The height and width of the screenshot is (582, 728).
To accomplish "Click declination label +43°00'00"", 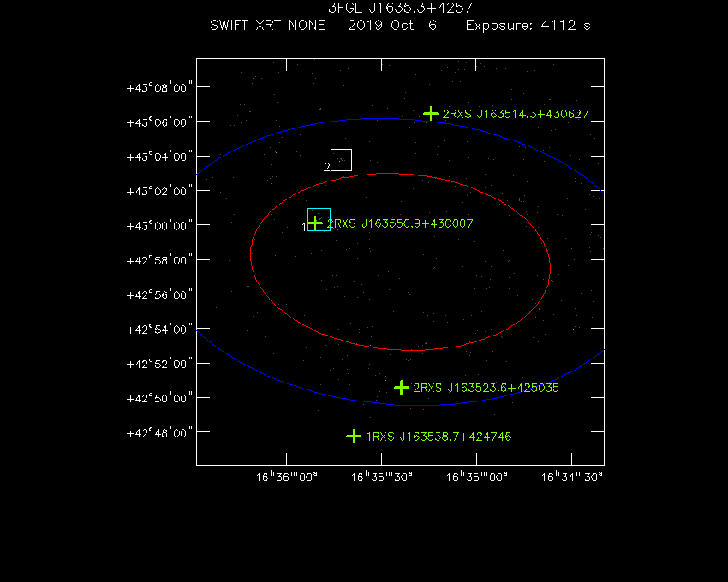I will (x=159, y=226).
